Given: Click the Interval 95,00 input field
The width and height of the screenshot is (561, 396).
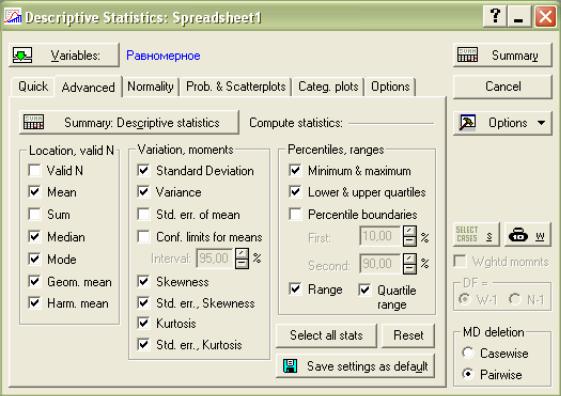Looking at the screenshot, I should pos(215,258).
